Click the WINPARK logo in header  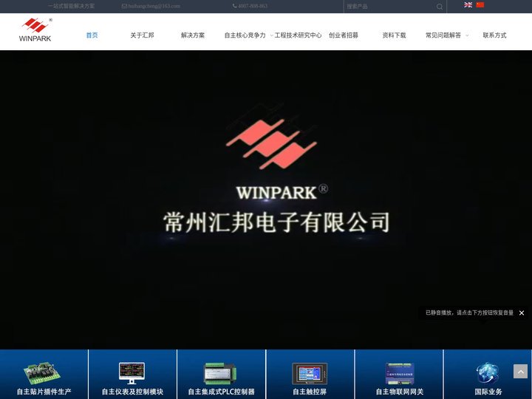pos(35,30)
